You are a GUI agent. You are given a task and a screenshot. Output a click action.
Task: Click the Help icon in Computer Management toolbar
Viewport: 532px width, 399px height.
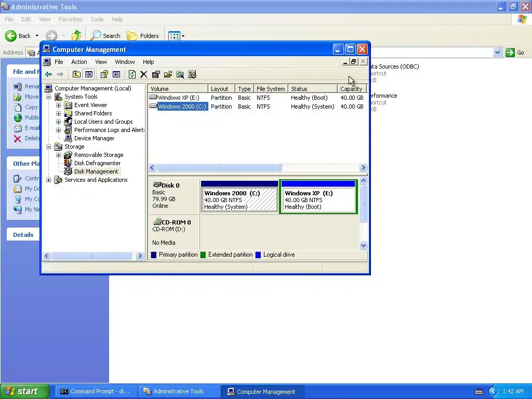click(x=104, y=74)
